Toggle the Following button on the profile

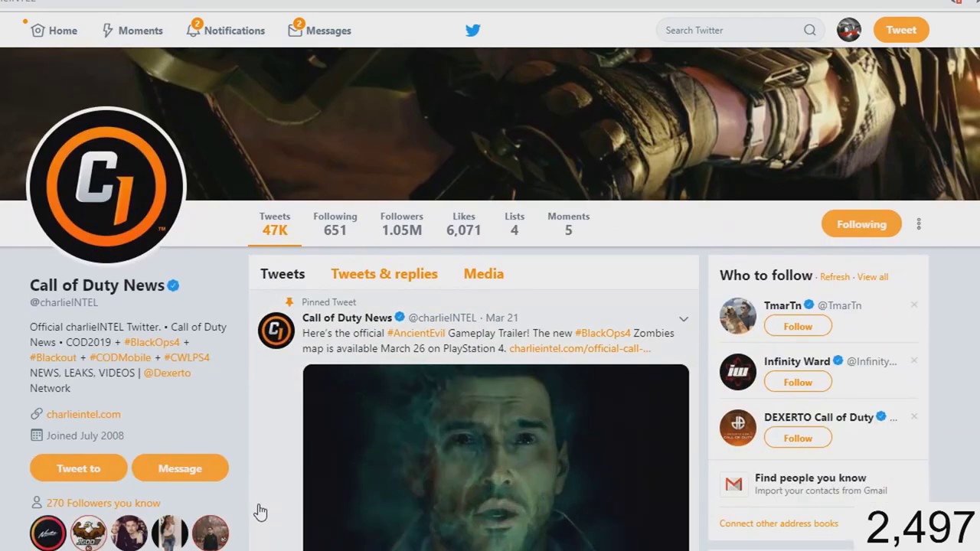click(861, 224)
